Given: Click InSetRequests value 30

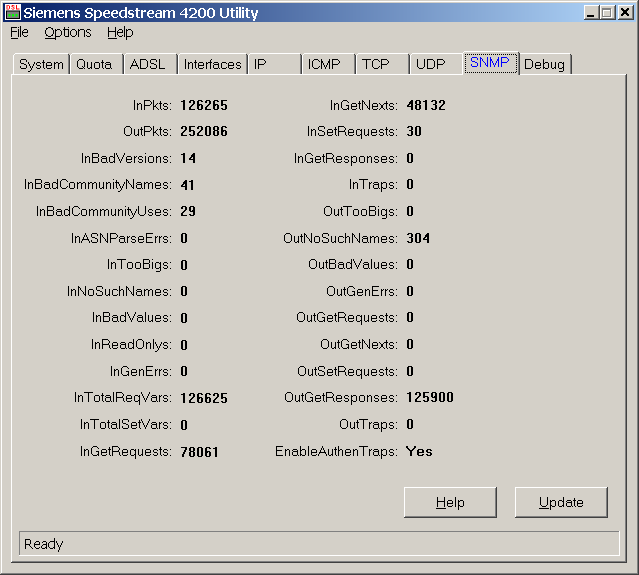Looking at the screenshot, I should tap(414, 131).
